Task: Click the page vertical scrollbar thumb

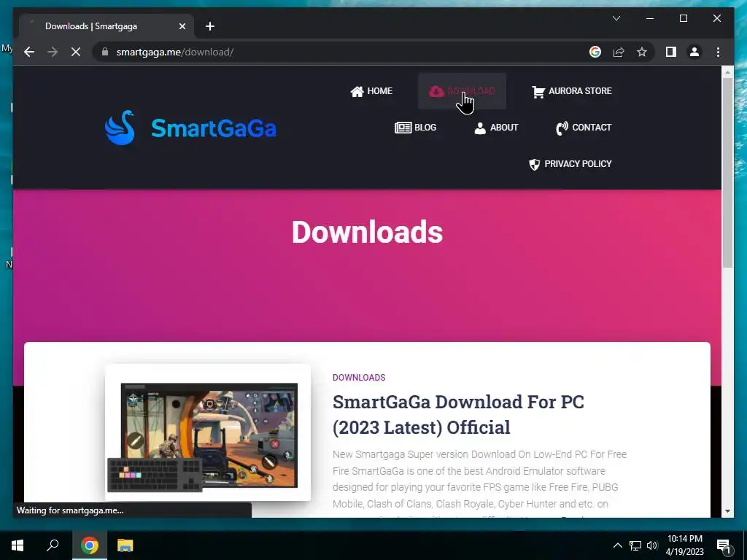Action: pos(727,171)
